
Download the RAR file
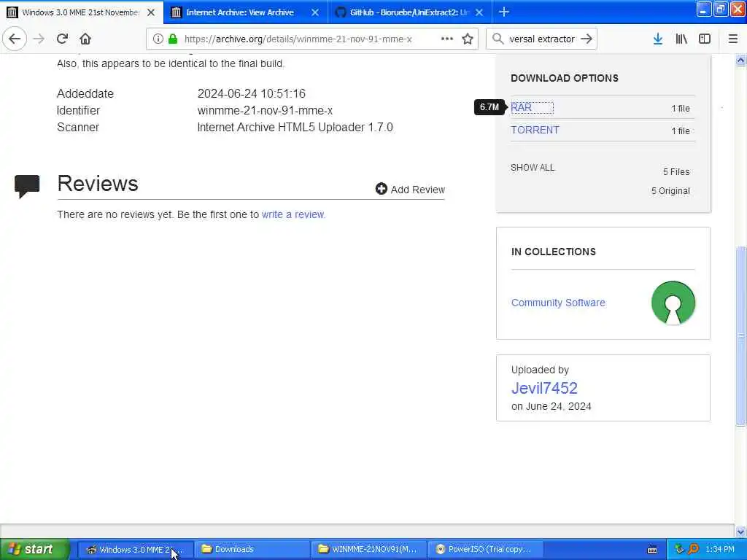click(x=521, y=107)
